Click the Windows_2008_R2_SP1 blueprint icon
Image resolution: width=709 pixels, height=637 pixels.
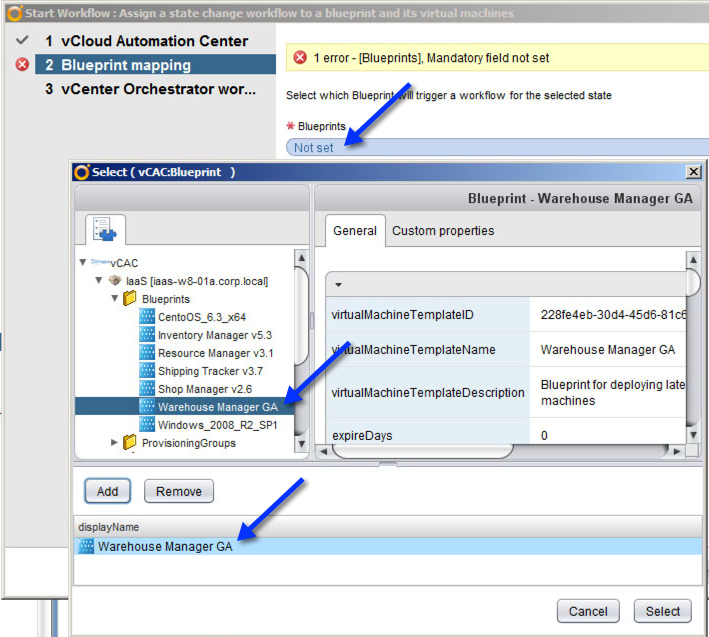pos(147,425)
